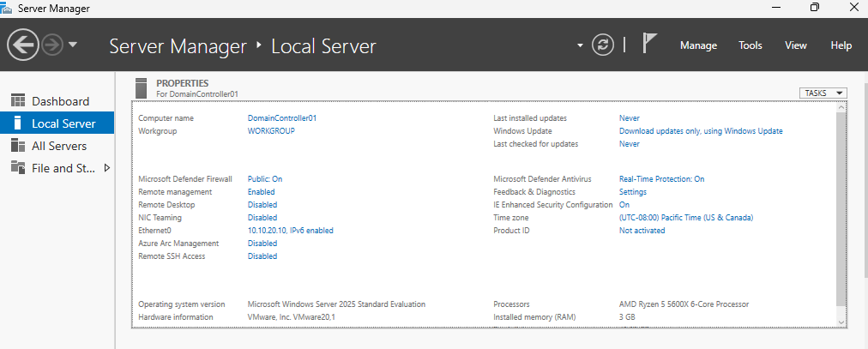Image resolution: width=868 pixels, height=349 pixels.
Task: Click the File and Storage icon
Action: pos(18,167)
